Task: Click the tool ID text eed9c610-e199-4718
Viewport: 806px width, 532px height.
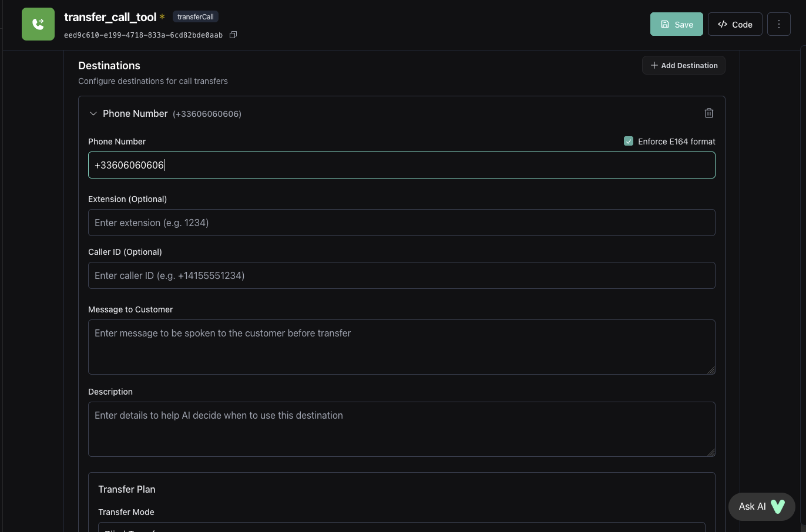Action: [143, 35]
